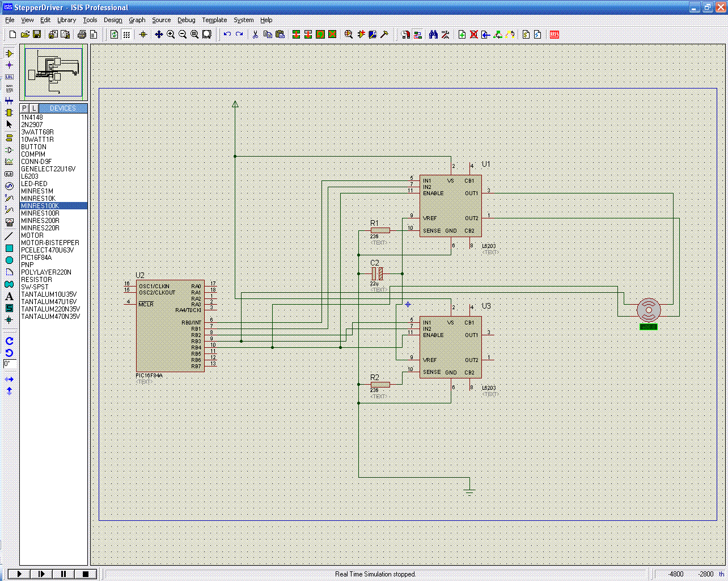This screenshot has width=728, height=581.
Task: Select the 2D circle graphics tool
Action: [9, 260]
